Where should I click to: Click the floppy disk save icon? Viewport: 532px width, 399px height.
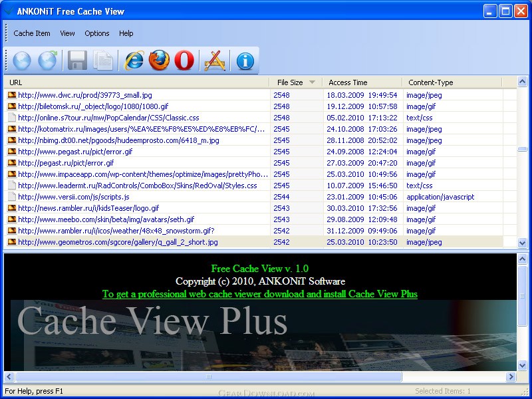pyautogui.click(x=77, y=61)
